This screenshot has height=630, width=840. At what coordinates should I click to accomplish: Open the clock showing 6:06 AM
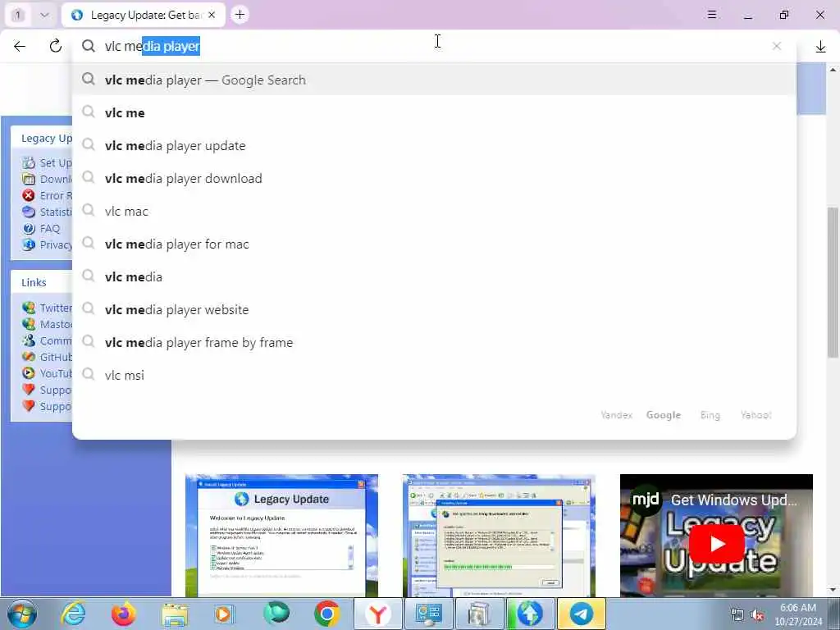798,614
